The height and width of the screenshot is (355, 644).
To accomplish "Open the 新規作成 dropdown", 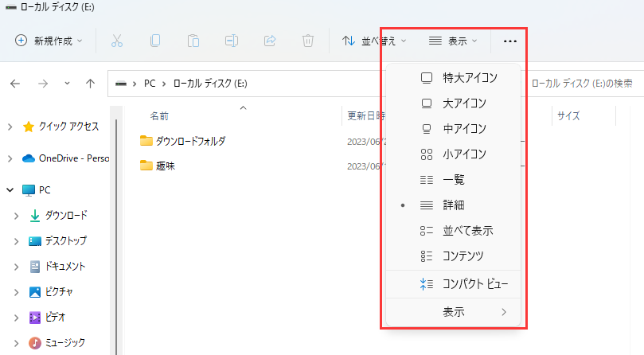I will [x=49, y=41].
